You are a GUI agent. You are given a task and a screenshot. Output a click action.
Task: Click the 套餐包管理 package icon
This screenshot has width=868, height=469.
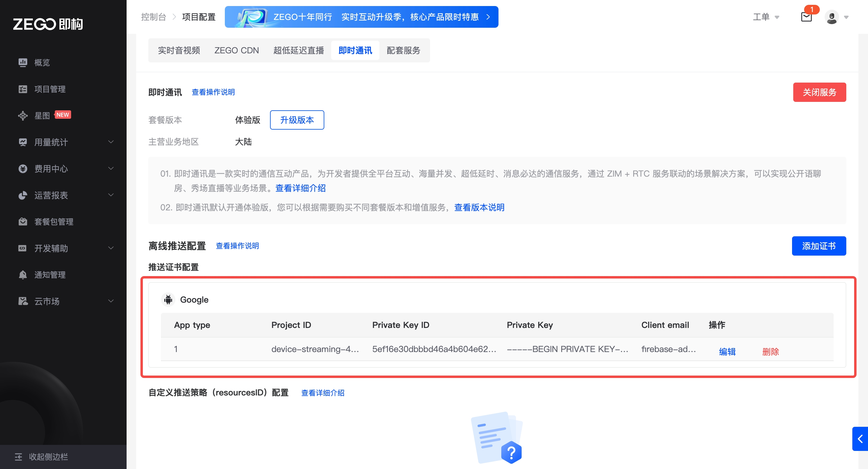[x=23, y=222]
